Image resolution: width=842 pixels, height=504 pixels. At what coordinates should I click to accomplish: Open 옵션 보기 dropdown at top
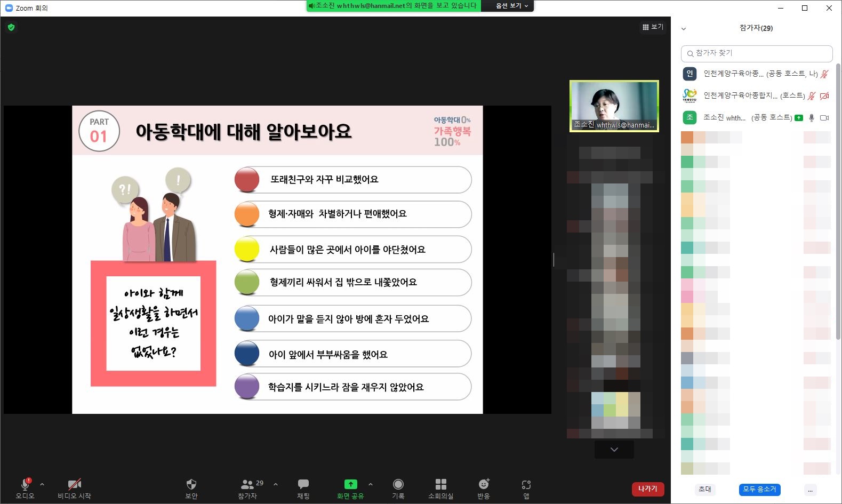[511, 6]
